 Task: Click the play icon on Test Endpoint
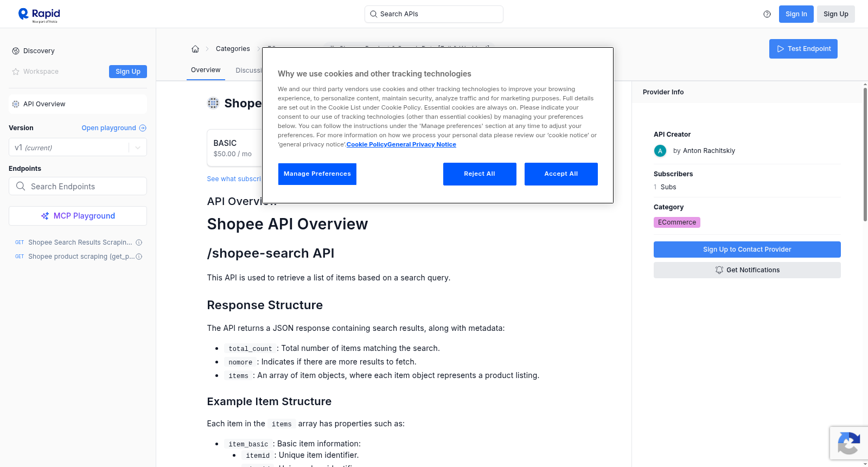click(781, 49)
